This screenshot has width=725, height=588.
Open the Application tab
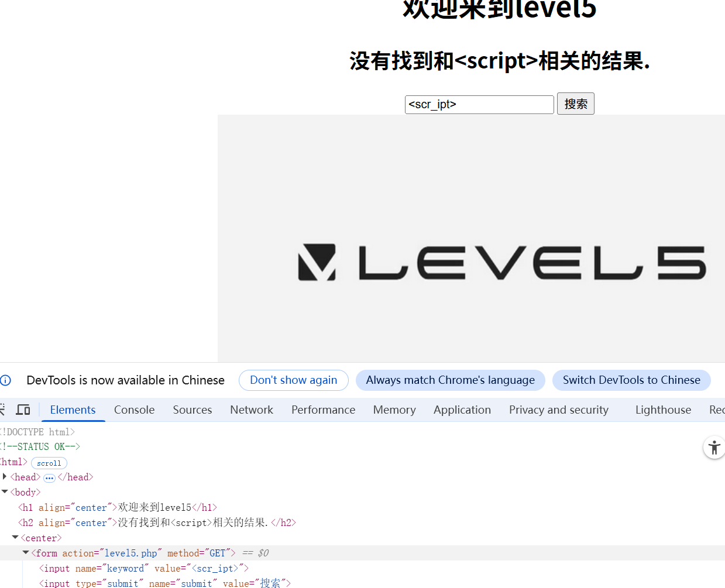462,410
